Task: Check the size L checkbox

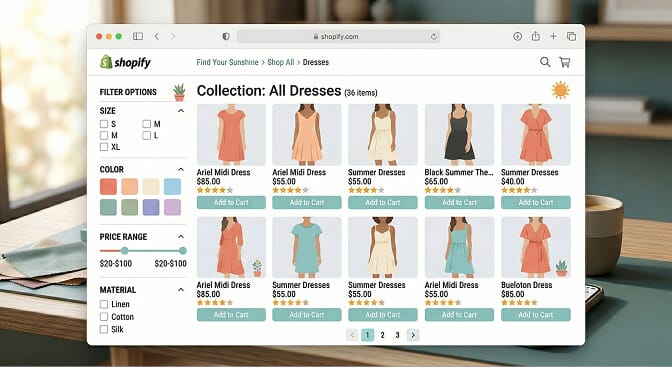Action: tap(147, 135)
